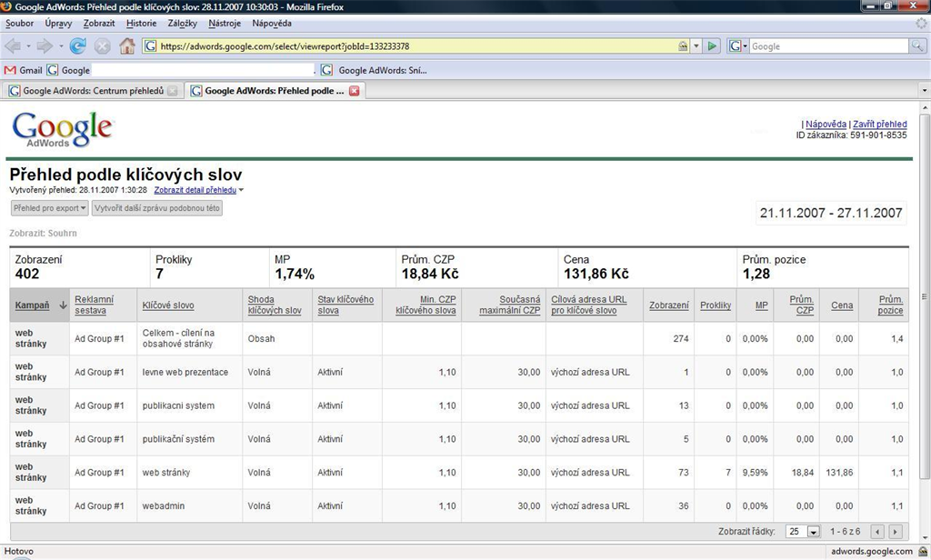Click the search magnifier icon

pyautogui.click(x=917, y=46)
